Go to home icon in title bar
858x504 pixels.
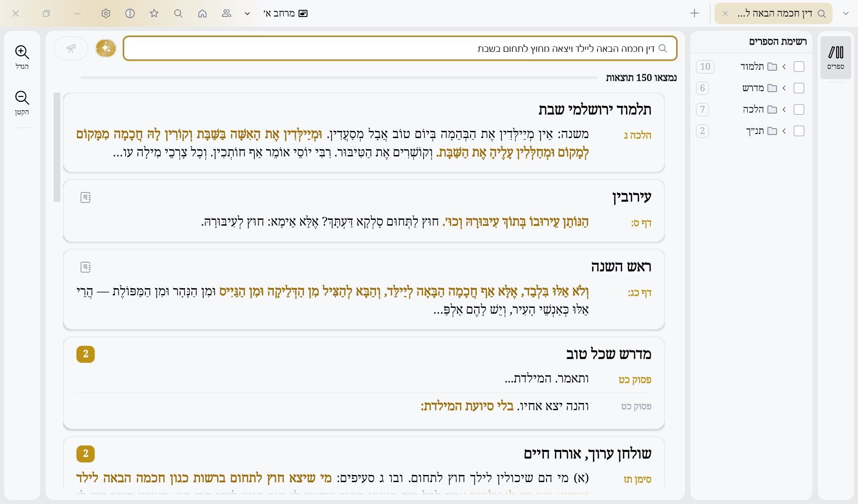point(202,13)
